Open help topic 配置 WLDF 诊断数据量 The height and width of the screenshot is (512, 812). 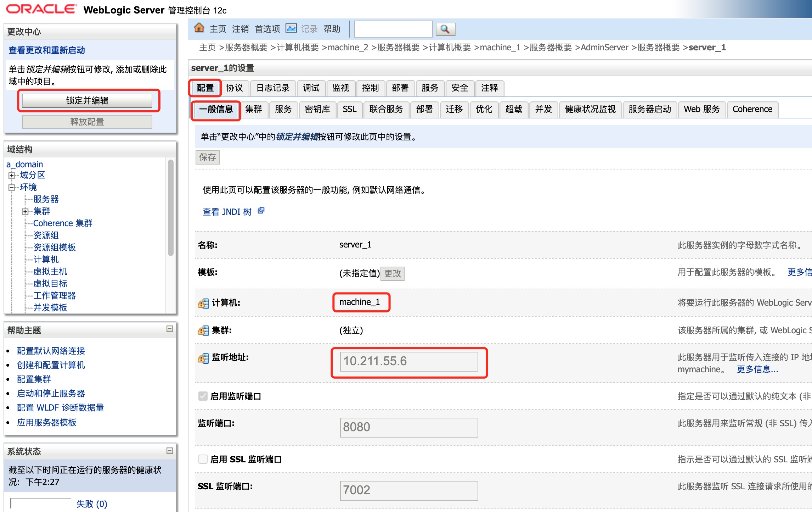(60, 408)
